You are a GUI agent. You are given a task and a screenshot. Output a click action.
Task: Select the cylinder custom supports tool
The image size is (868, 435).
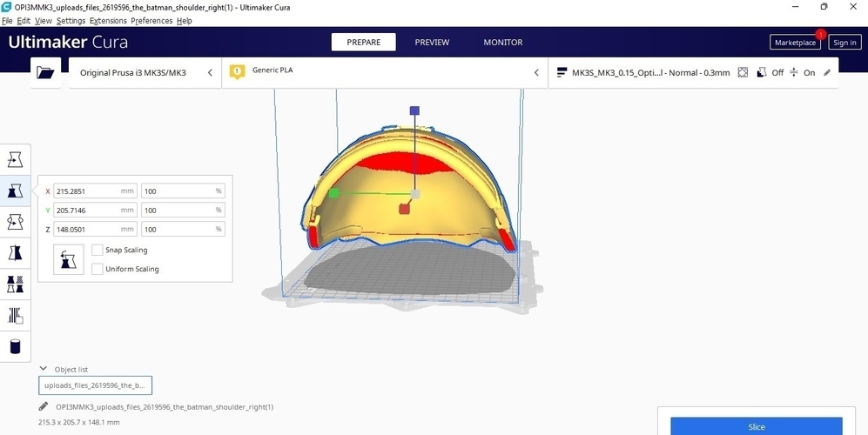coord(15,347)
